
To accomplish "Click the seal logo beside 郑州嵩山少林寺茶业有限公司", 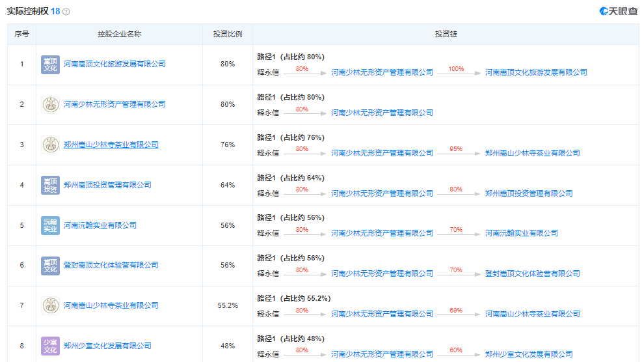I will point(50,145).
